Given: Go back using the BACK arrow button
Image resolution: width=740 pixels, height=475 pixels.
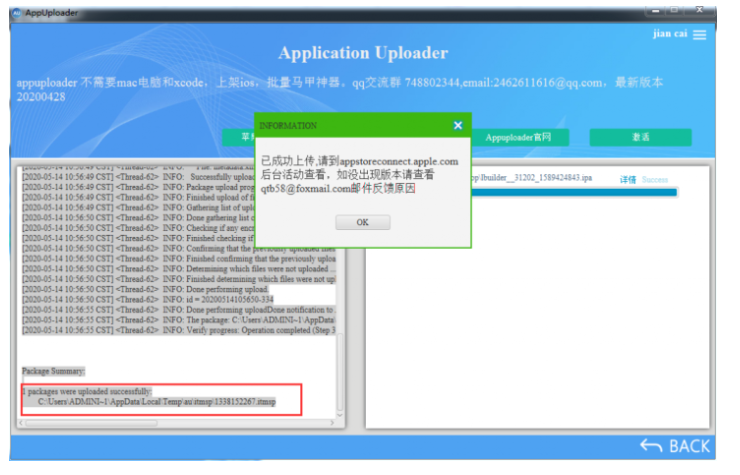Looking at the screenshot, I should [x=675, y=446].
